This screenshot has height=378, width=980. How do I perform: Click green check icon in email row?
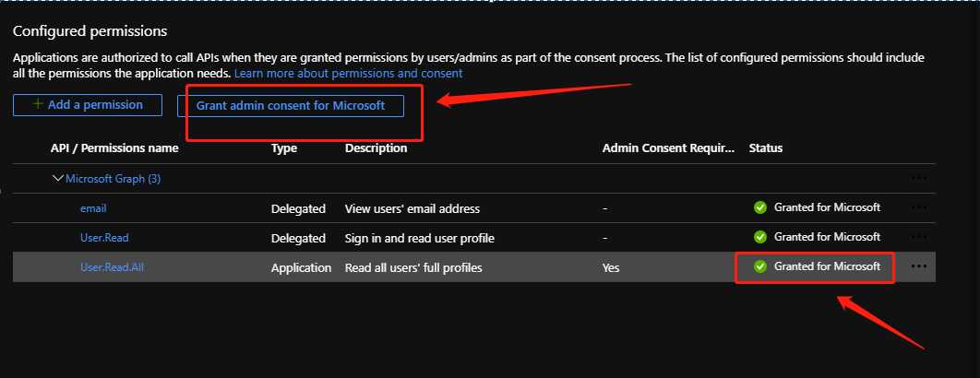pos(760,207)
